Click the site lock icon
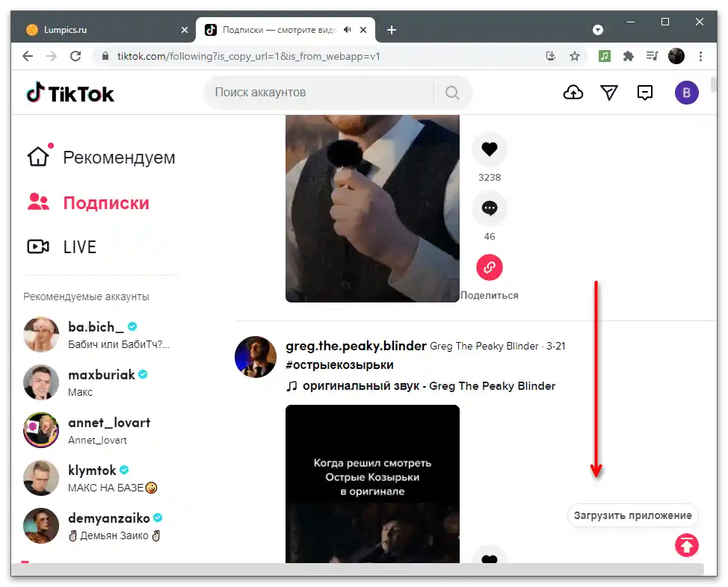This screenshot has height=587, width=728. pyautogui.click(x=105, y=56)
